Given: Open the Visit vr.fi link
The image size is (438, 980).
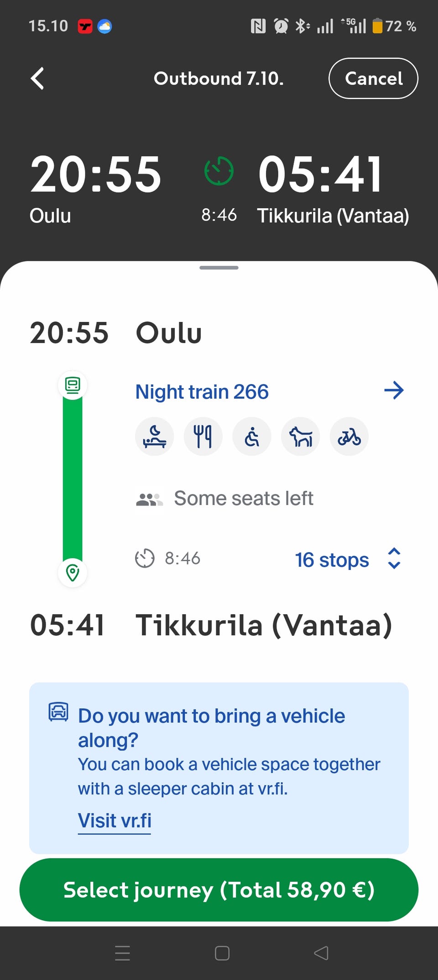Looking at the screenshot, I should coord(115,821).
